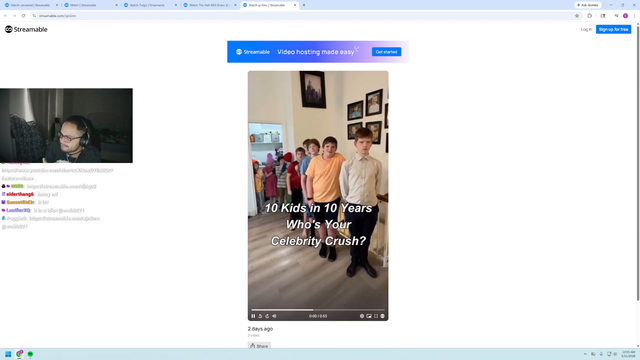Image resolution: width=640 pixels, height=360 pixels.
Task: Open the purple profile avatar menu
Action: point(625,16)
